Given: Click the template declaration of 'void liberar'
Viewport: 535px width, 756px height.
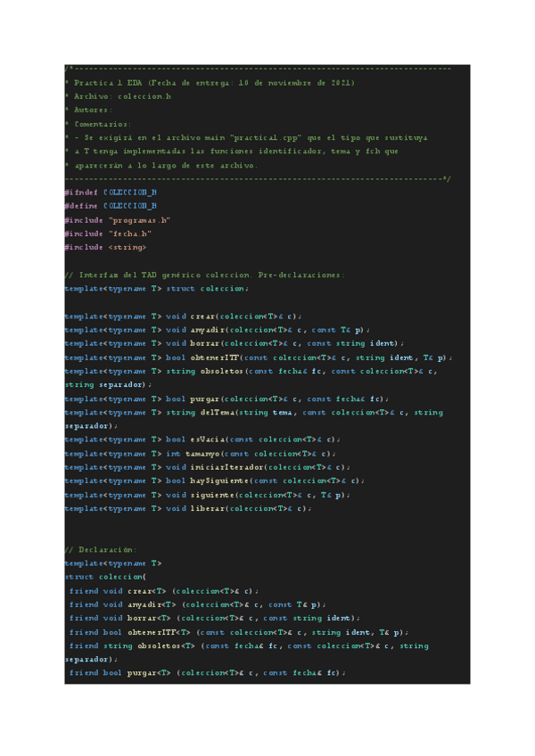Looking at the screenshot, I should tap(188, 509).
